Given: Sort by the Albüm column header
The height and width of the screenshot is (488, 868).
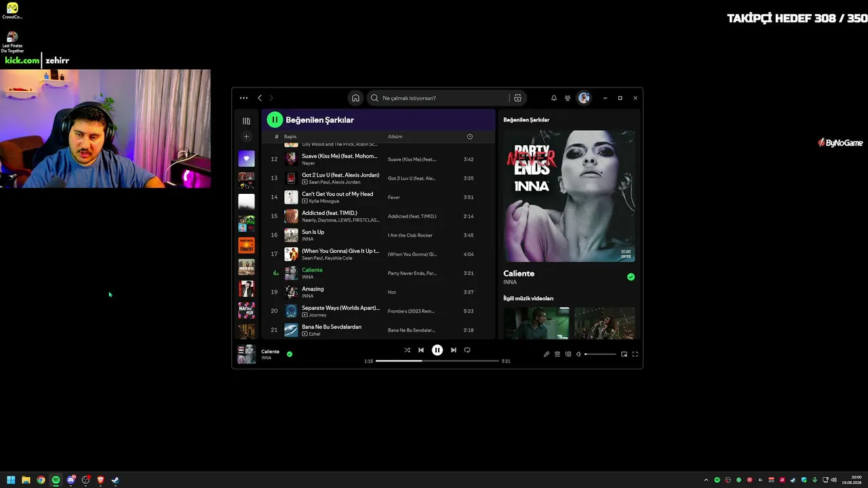Looking at the screenshot, I should (x=395, y=137).
